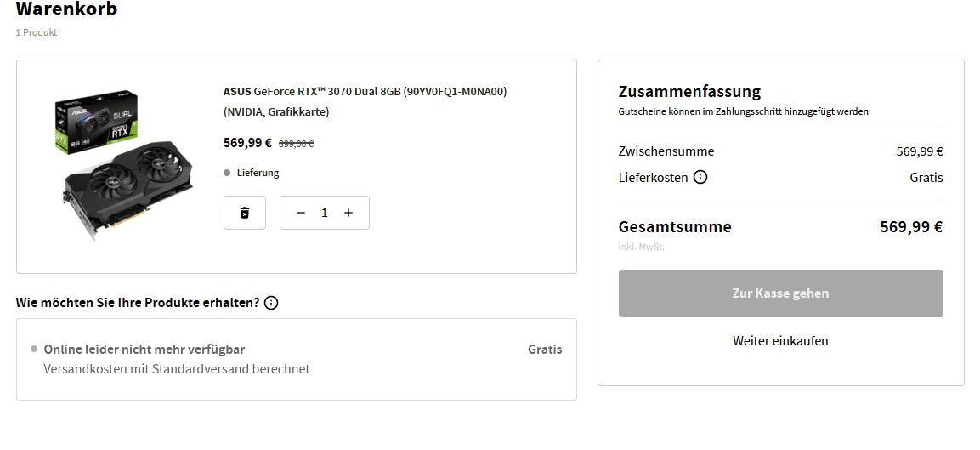The height and width of the screenshot is (450, 980).
Task: Delete the ASUS graphics card via trash icon
Action: tap(245, 213)
